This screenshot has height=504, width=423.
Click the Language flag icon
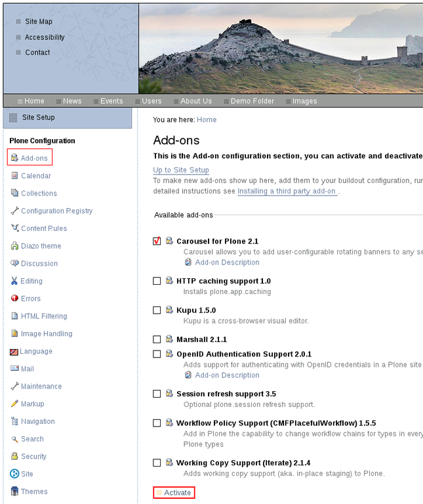click(14, 352)
